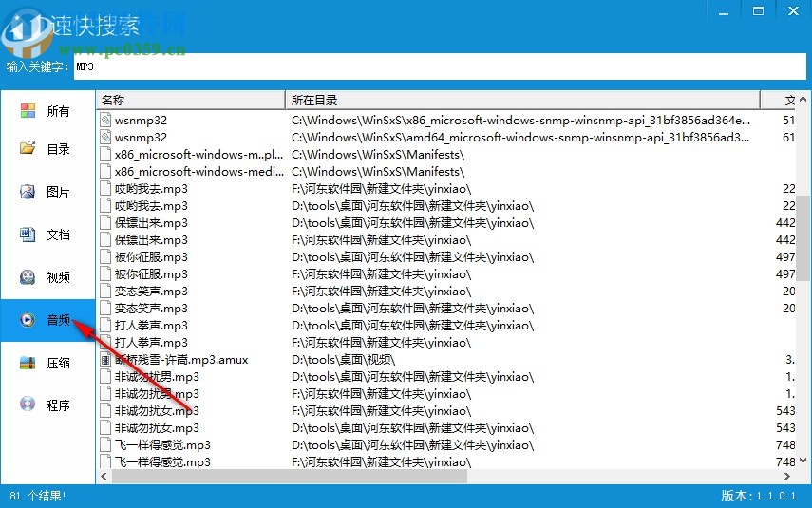Click vertical scrollbar down arrow
This screenshot has height=508, width=812.
[803, 461]
